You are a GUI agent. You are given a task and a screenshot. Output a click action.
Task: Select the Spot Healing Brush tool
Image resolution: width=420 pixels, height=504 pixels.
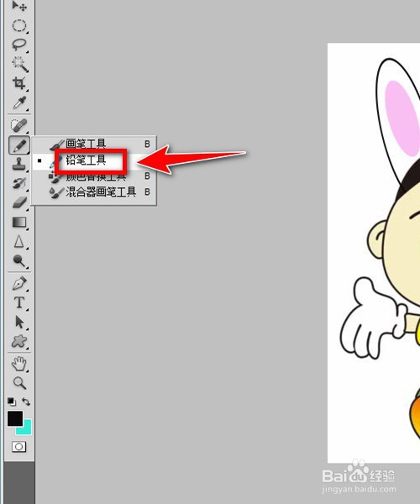coord(19,126)
